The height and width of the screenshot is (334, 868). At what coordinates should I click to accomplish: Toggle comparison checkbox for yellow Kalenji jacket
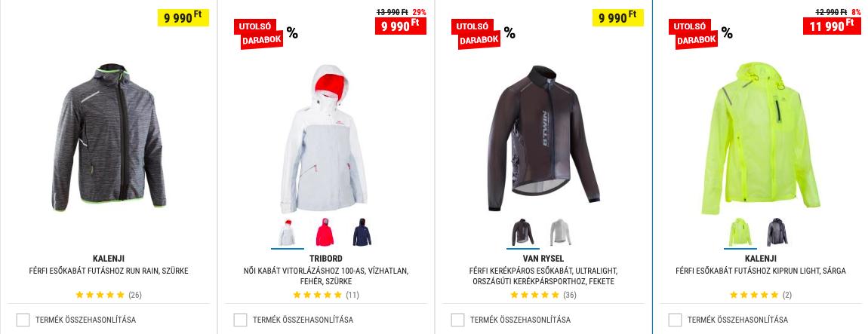[675, 320]
